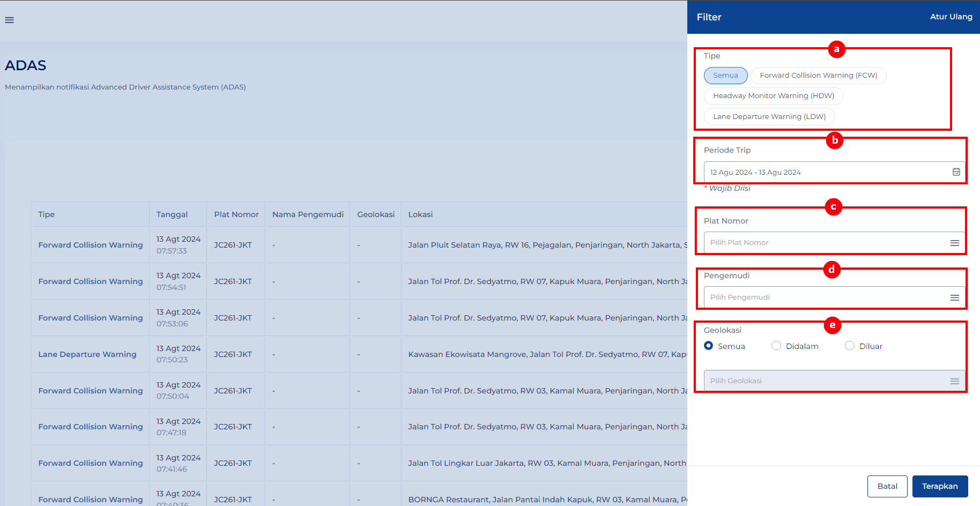Open the Lane Departure Warning entry

coord(87,354)
